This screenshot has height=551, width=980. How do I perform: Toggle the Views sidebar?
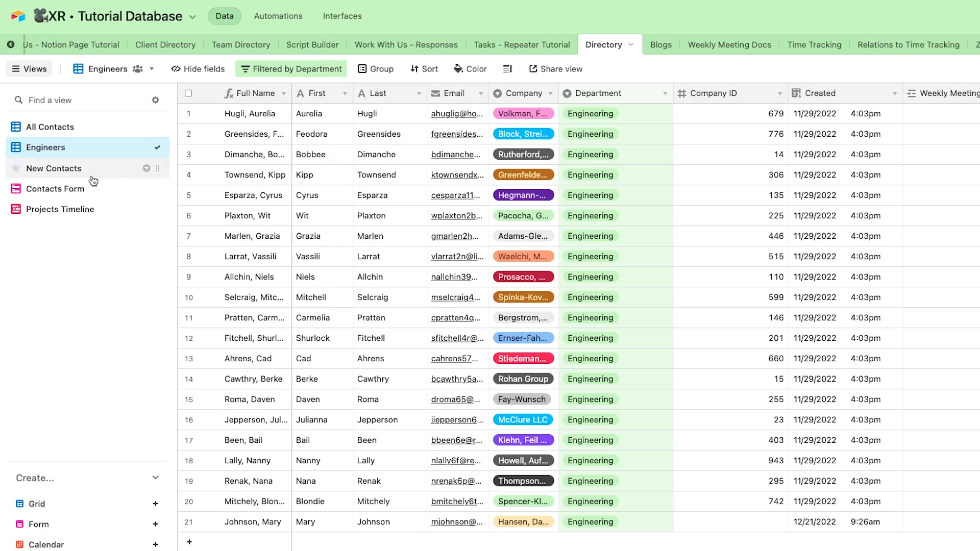click(29, 69)
